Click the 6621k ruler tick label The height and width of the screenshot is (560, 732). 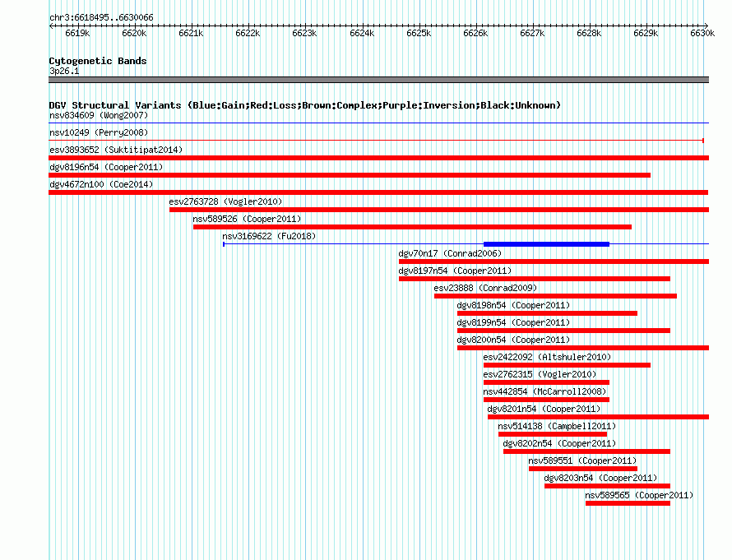(x=192, y=33)
